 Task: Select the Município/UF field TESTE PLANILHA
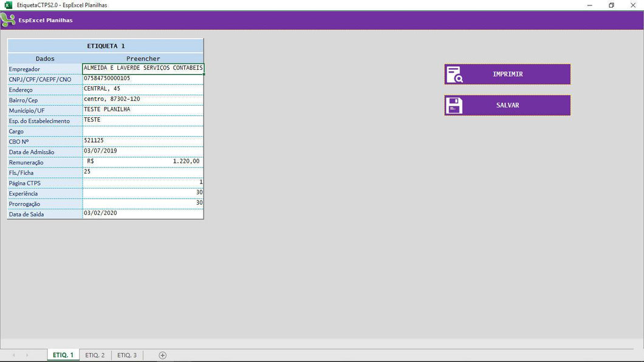click(143, 111)
